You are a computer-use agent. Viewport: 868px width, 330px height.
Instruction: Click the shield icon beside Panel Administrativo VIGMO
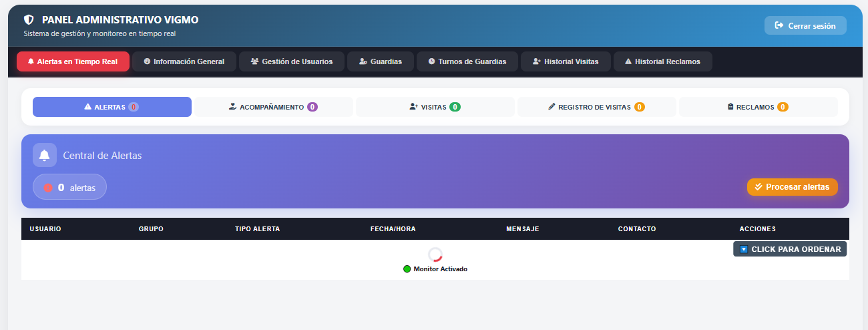click(x=29, y=20)
